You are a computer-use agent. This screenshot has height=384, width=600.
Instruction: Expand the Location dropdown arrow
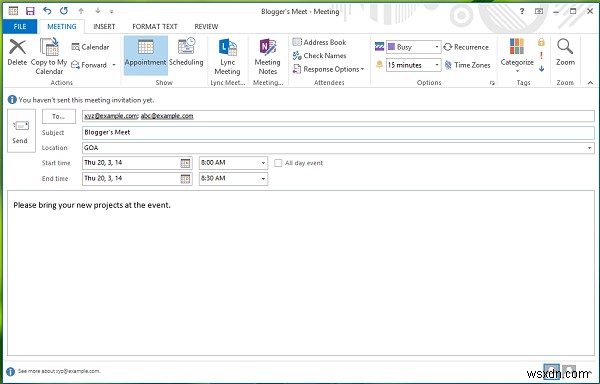[x=590, y=148]
